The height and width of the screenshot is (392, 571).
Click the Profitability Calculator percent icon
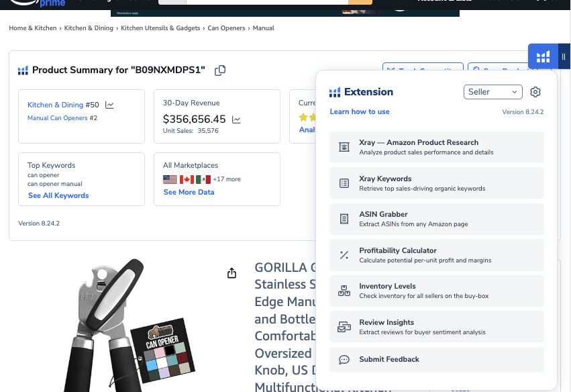pyautogui.click(x=344, y=255)
